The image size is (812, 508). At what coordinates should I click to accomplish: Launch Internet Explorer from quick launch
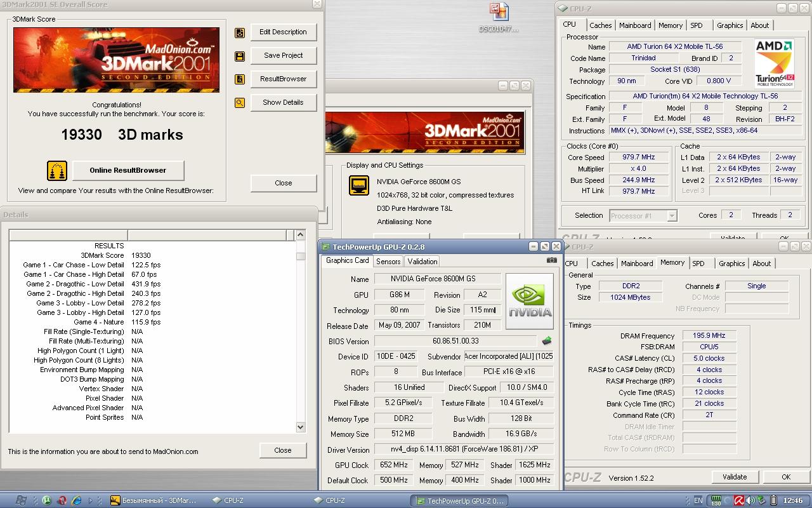pyautogui.click(x=77, y=500)
